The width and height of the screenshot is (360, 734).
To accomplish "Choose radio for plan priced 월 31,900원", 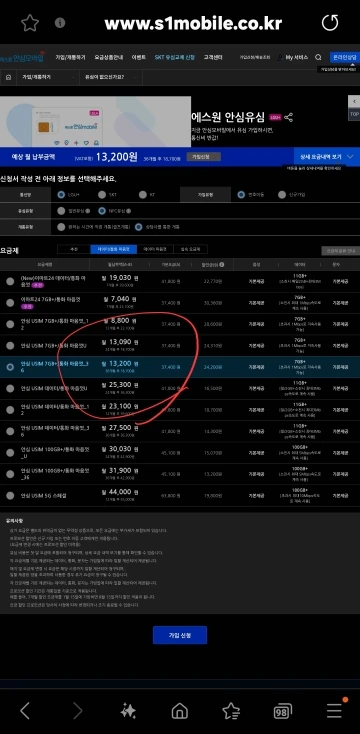I will [10, 474].
